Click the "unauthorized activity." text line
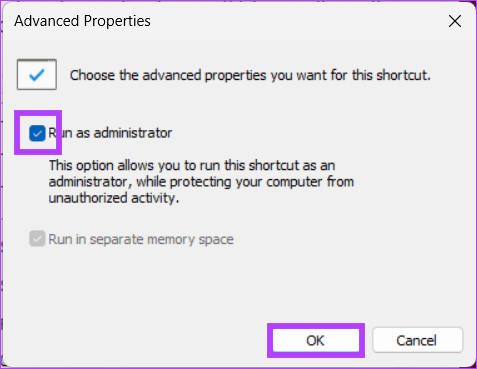 [x=114, y=198]
